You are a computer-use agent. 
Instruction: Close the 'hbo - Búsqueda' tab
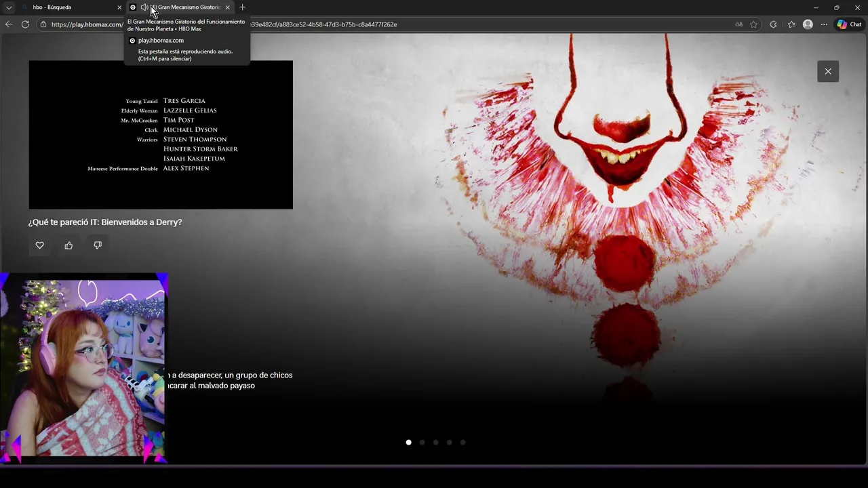119,7
